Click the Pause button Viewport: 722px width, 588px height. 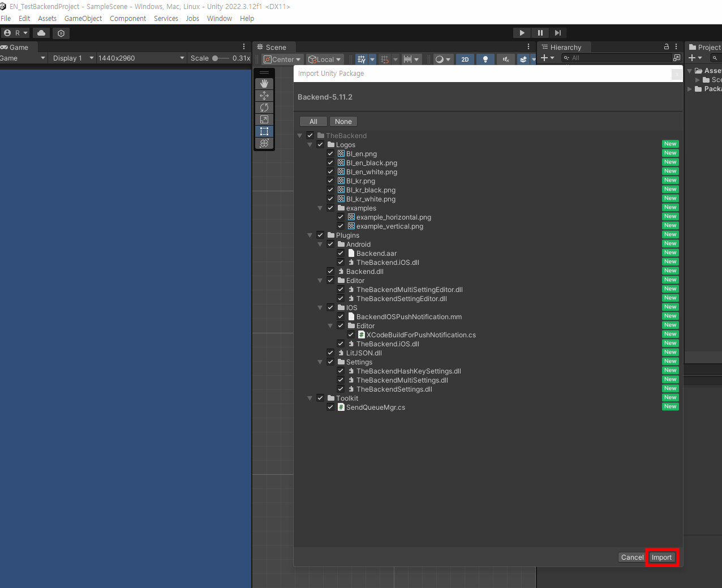pyautogui.click(x=540, y=33)
